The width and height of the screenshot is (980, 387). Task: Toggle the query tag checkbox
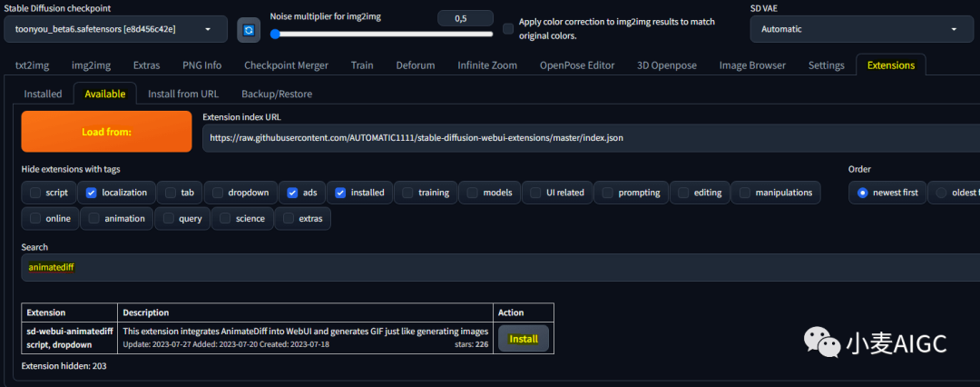tap(168, 219)
